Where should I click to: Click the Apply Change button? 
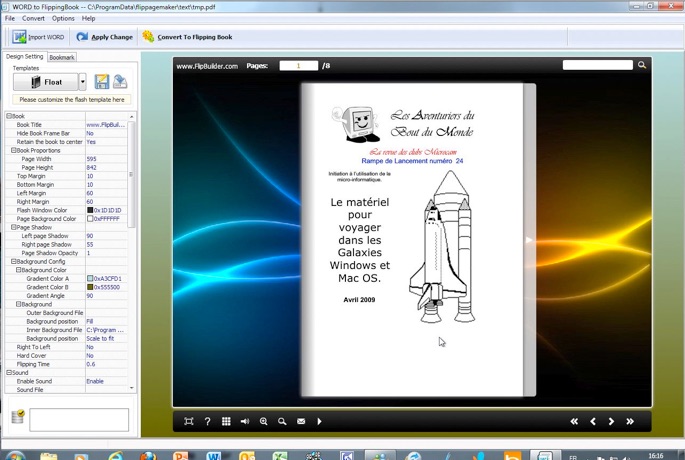point(104,37)
